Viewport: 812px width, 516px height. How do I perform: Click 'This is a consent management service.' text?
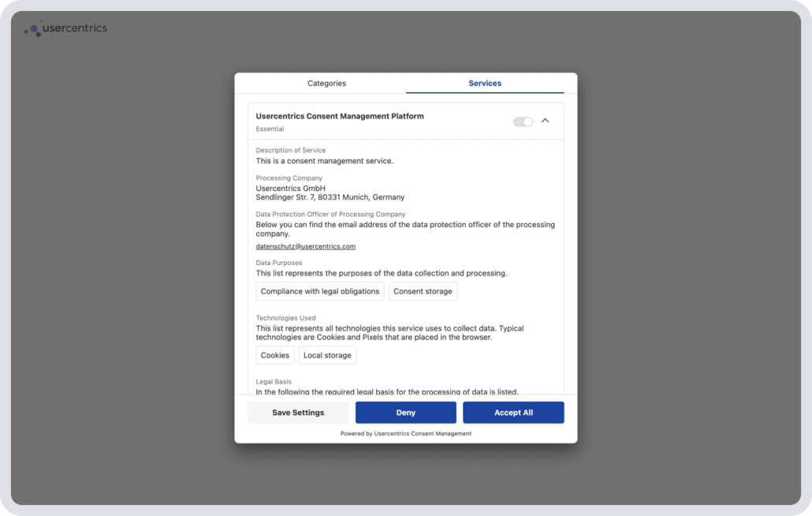coord(324,161)
